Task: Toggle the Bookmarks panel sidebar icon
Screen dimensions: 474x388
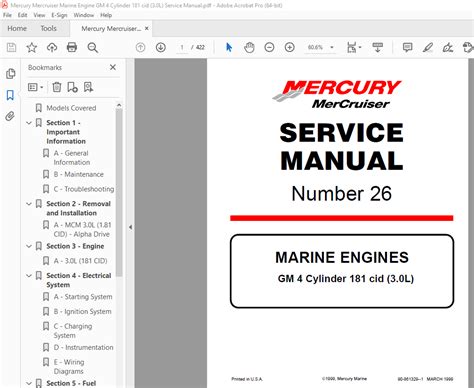Action: (x=10, y=95)
